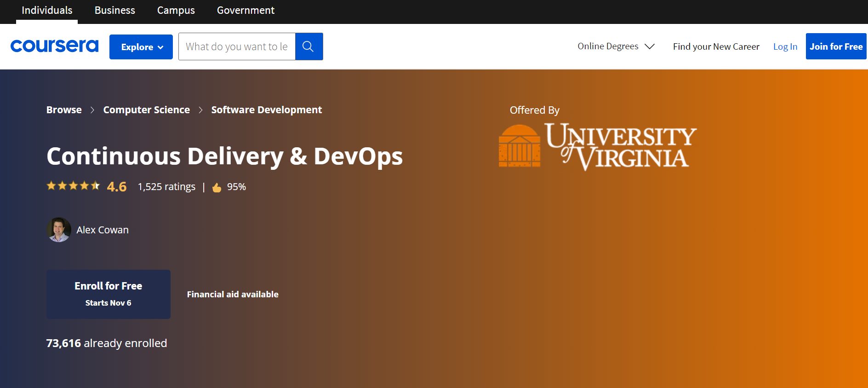Click the Continuous Delivery & DevOps title
Viewport: 868px width, 388px height.
tap(225, 156)
